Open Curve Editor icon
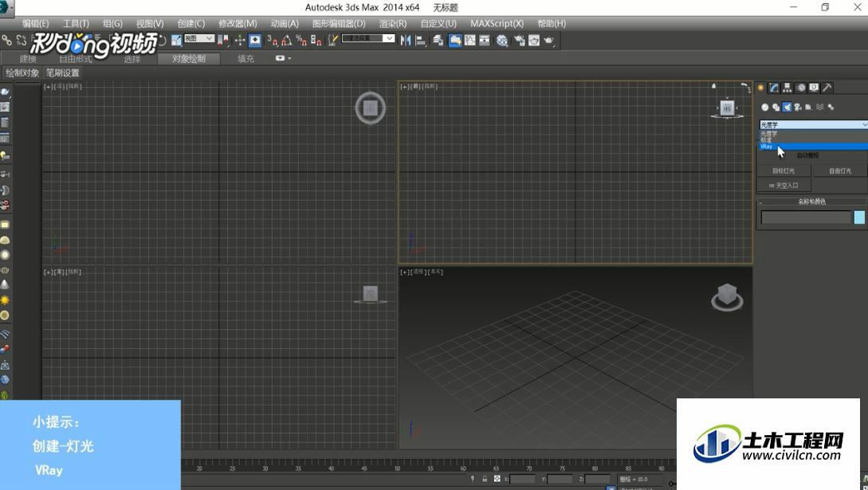This screenshot has width=868, height=490. point(470,41)
